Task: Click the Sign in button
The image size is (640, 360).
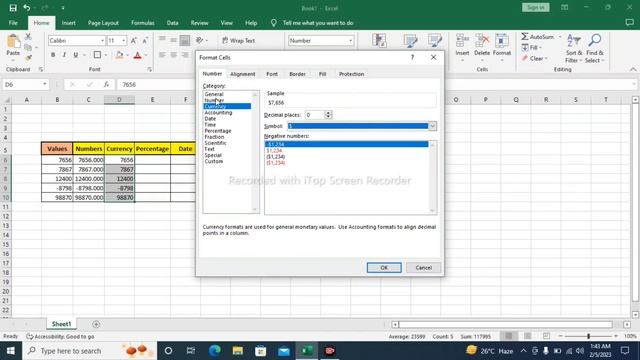Action: coord(536,7)
